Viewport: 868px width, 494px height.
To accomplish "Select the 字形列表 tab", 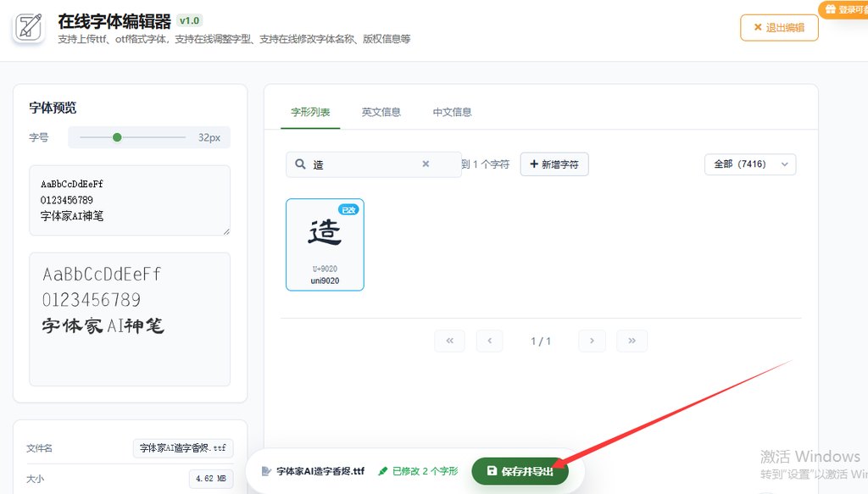I will pos(309,111).
